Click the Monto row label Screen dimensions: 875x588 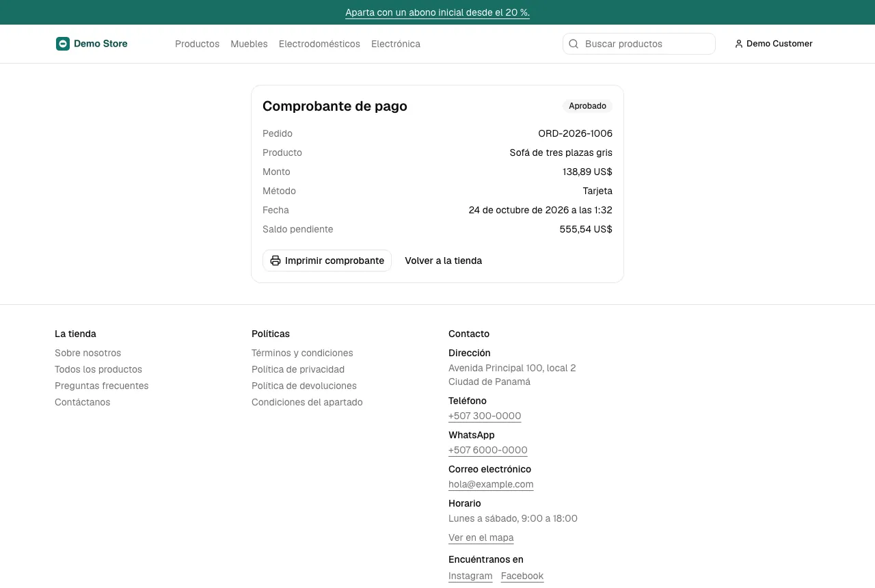coord(276,172)
